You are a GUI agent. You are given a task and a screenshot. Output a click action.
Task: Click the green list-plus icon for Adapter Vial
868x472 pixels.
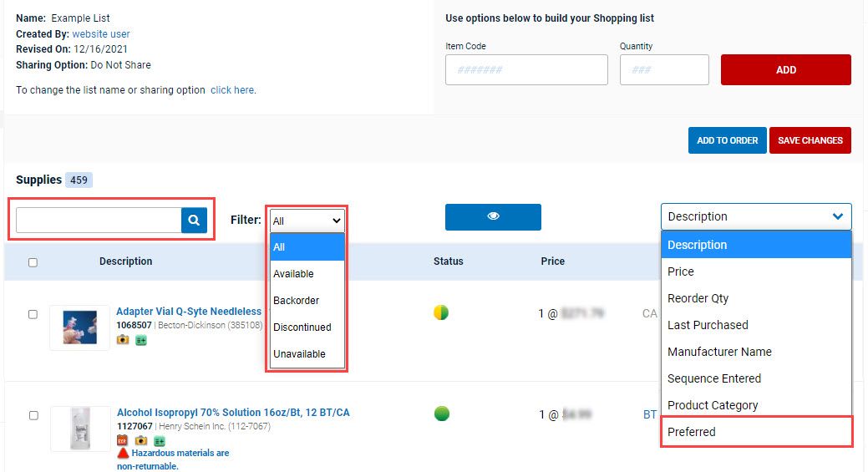[140, 340]
